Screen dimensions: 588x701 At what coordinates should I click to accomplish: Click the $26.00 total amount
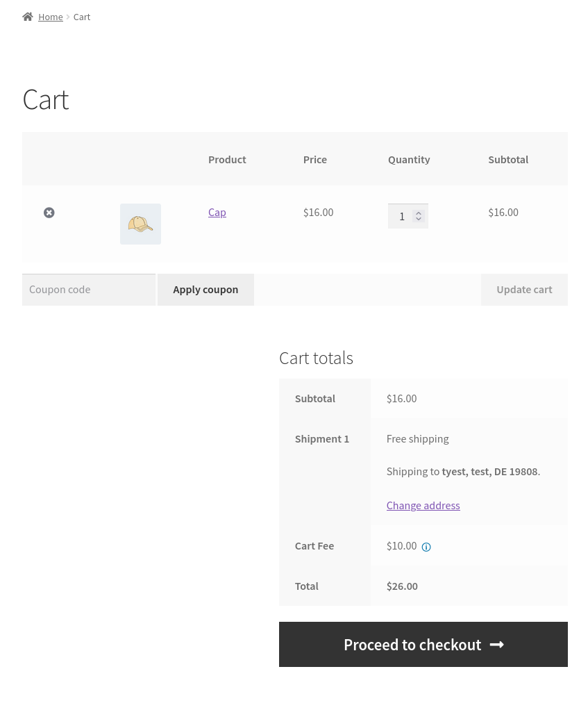pyautogui.click(x=402, y=586)
